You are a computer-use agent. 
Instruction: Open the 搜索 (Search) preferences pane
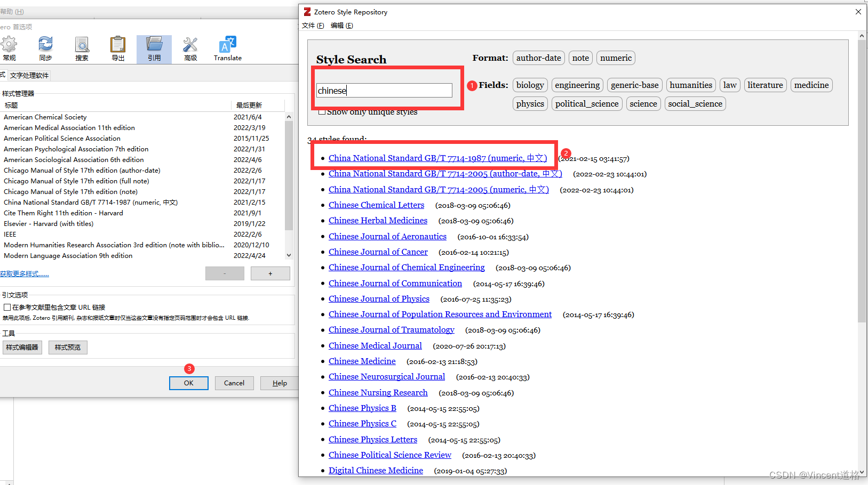coord(82,49)
